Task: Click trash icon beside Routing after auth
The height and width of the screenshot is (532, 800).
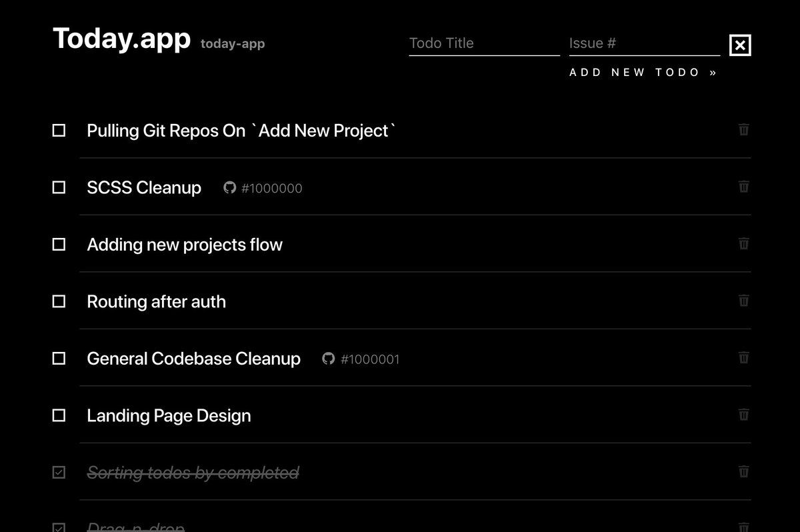Action: click(744, 301)
